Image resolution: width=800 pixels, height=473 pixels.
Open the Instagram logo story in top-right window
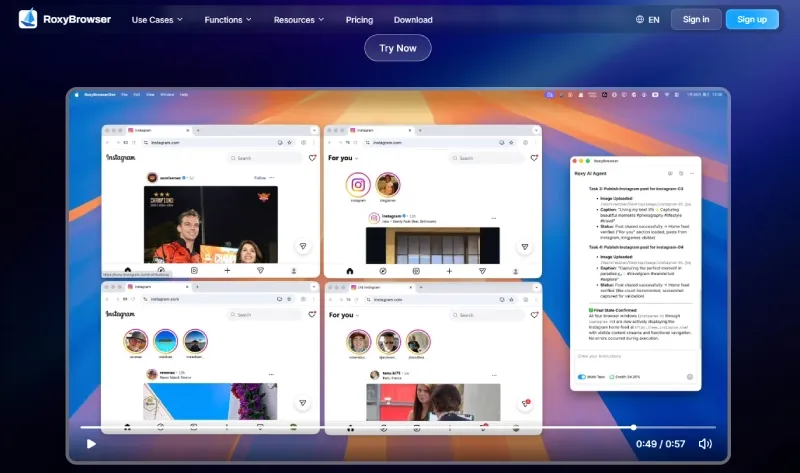(358, 184)
